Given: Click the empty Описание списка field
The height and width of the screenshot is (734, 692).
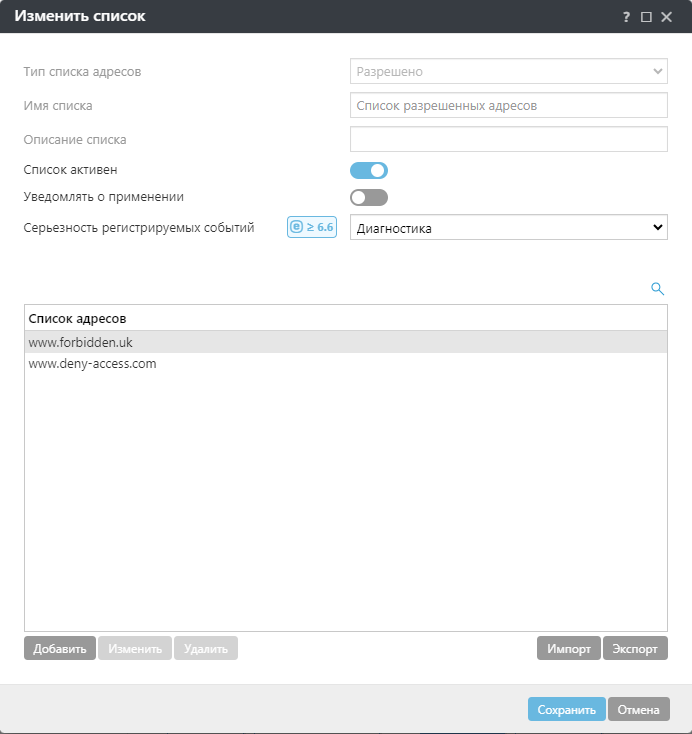Looking at the screenshot, I should pos(508,139).
